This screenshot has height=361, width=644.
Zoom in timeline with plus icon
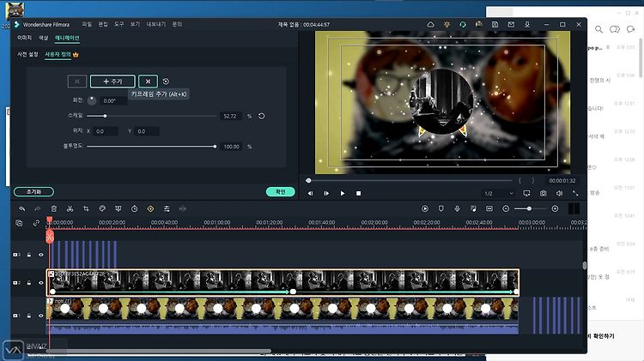tap(555, 209)
